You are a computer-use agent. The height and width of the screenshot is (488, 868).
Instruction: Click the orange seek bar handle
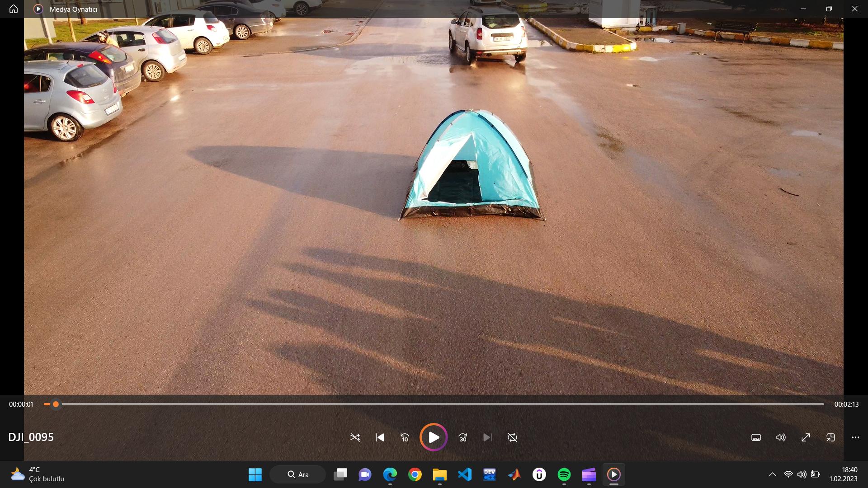pos(56,404)
